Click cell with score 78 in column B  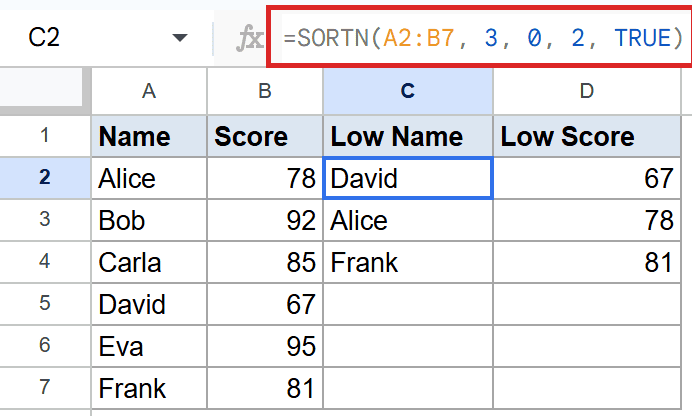click(x=265, y=178)
